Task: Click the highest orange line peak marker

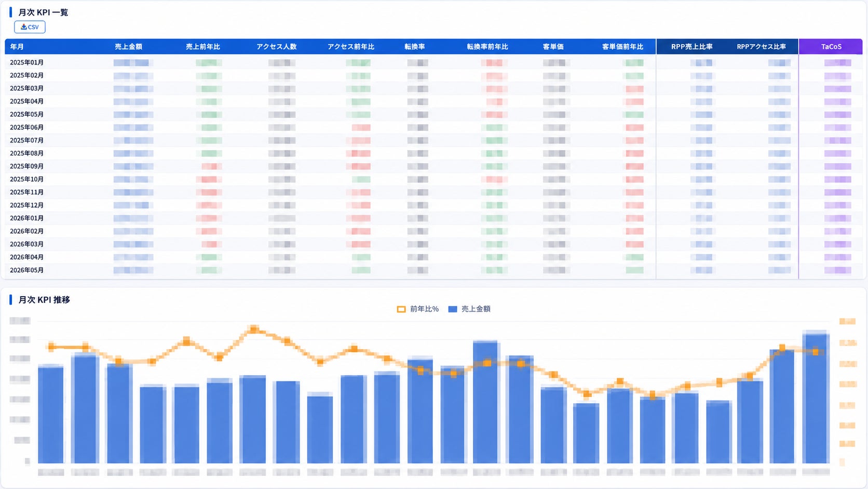Action: pos(254,329)
